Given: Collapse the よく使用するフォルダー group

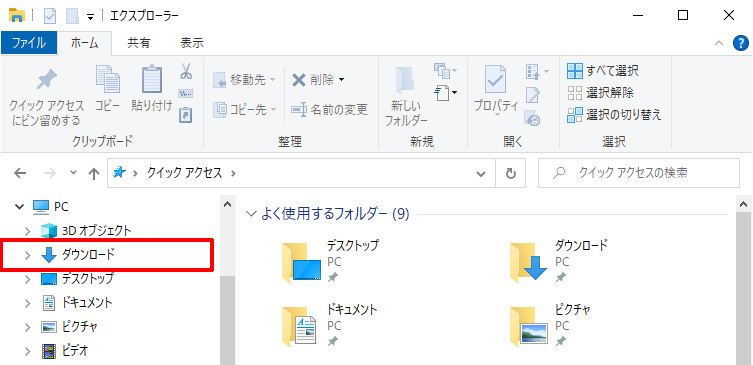Looking at the screenshot, I should (251, 214).
